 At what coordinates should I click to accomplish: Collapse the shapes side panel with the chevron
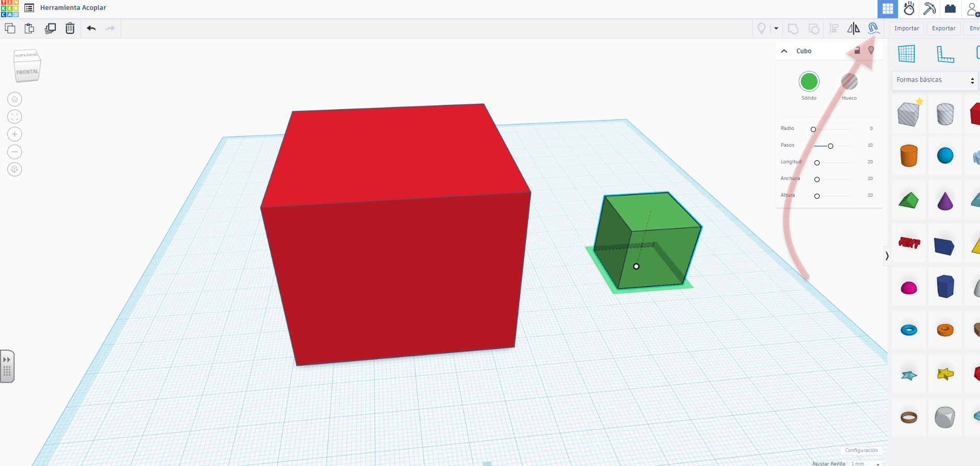(x=886, y=256)
